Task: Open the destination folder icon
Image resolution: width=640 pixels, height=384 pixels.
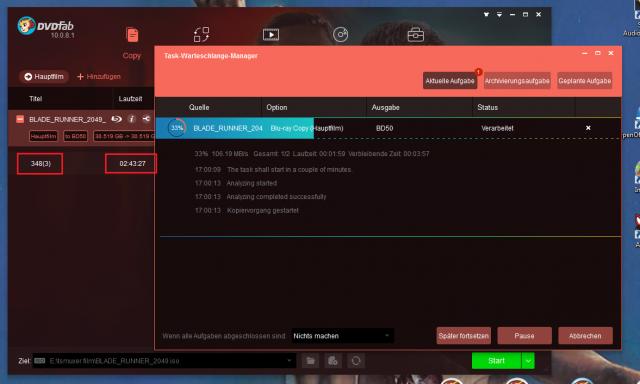Action: pyautogui.click(x=311, y=361)
